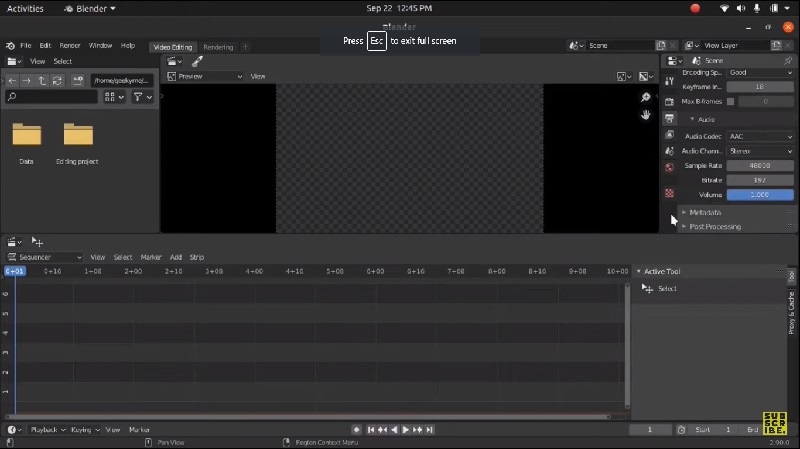Select the Sample tool eyedropper icon

tap(197, 62)
